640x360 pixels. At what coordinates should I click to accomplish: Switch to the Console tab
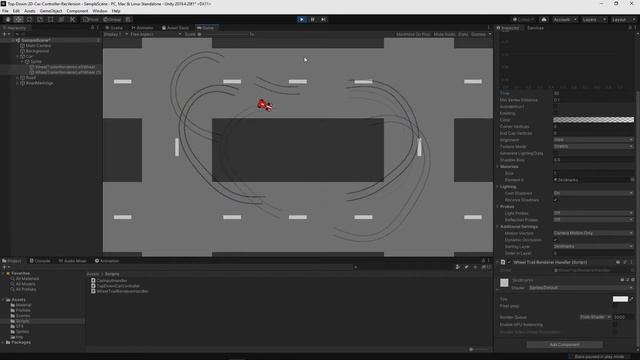pyautogui.click(x=40, y=261)
